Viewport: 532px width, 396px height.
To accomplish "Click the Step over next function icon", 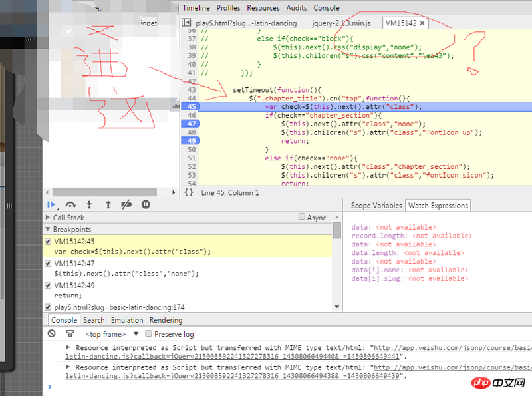I will 70,205.
